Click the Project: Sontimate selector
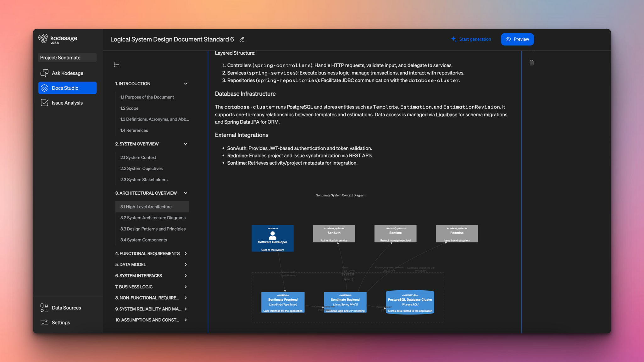644x362 pixels. [67, 58]
